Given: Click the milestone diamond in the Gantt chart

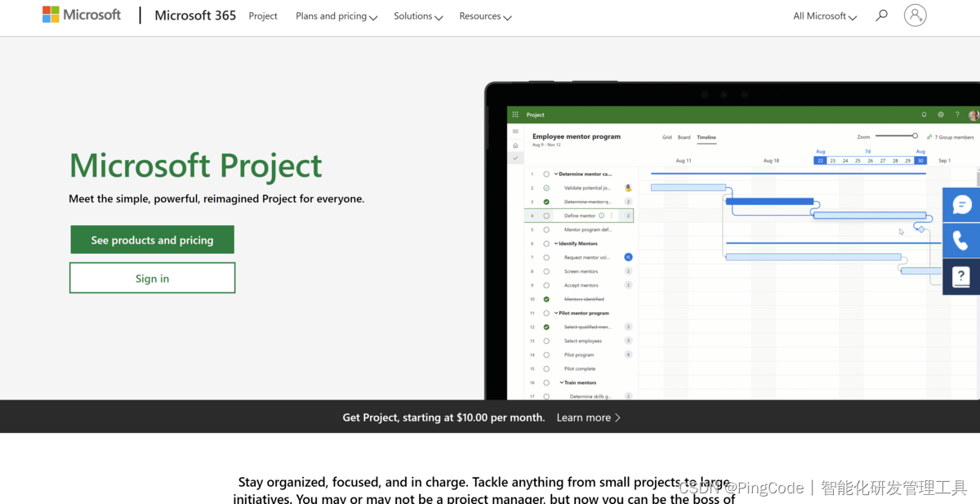Looking at the screenshot, I should point(921,230).
